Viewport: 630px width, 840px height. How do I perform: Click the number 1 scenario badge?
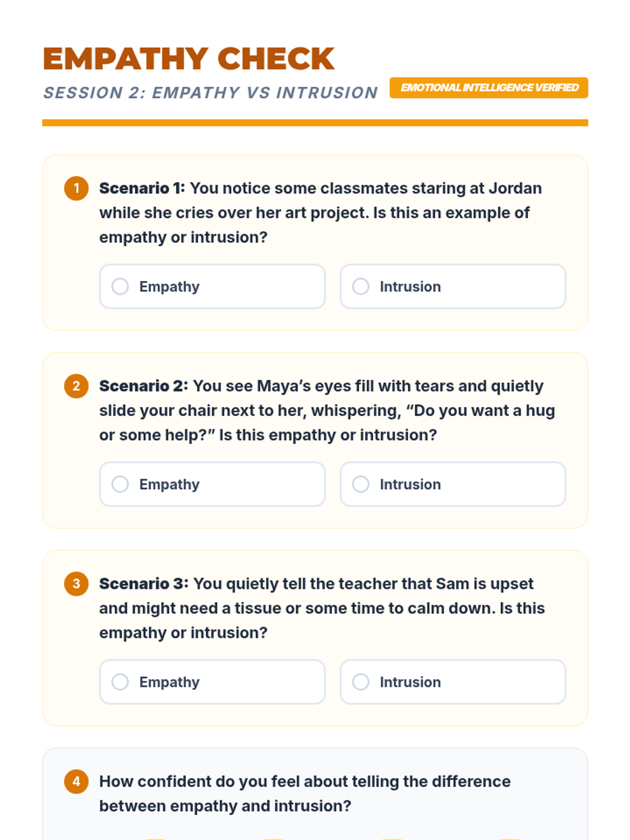click(76, 188)
